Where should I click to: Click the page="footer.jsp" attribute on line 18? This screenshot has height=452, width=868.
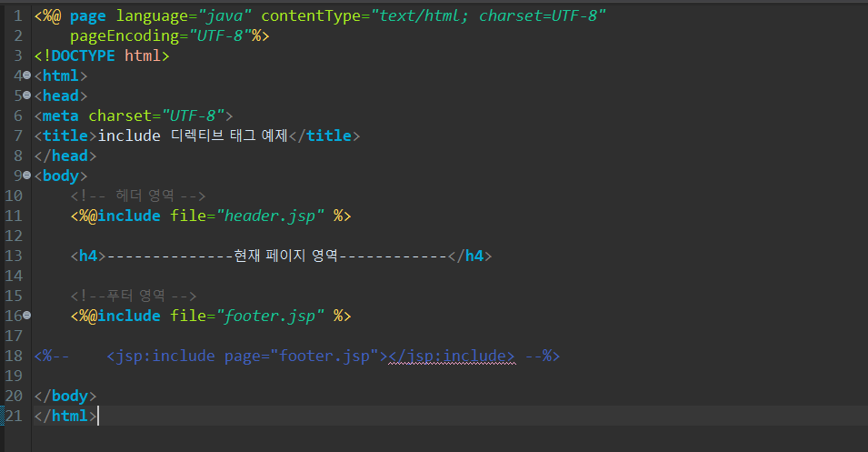pos(301,356)
